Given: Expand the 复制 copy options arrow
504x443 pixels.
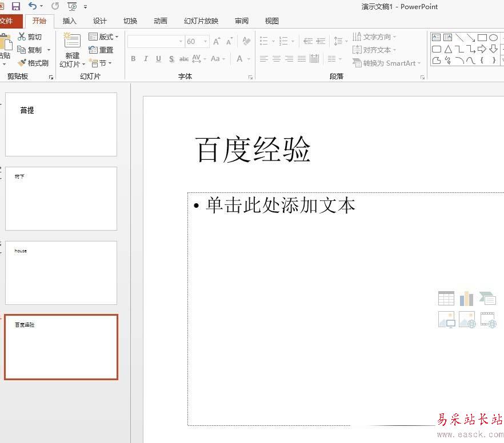Looking at the screenshot, I should click(49, 50).
